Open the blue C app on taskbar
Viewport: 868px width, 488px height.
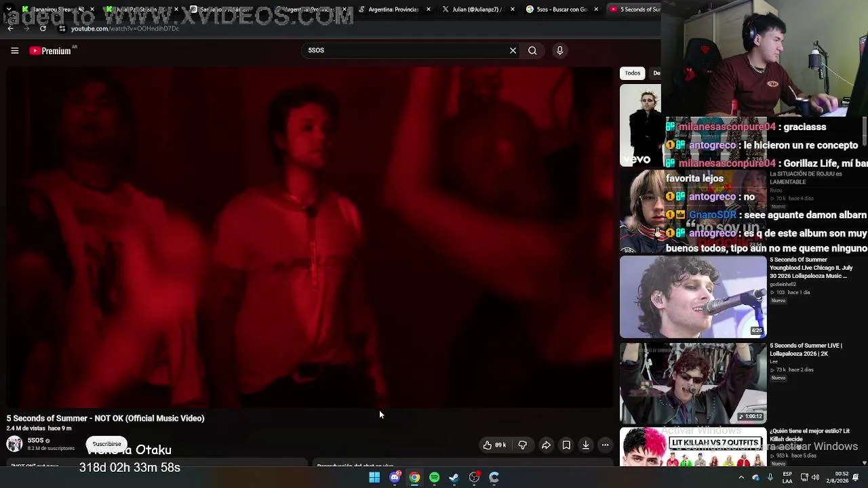click(x=494, y=478)
